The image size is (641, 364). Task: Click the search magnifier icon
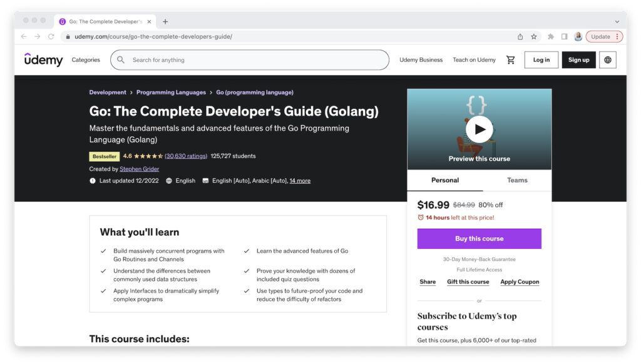click(121, 59)
